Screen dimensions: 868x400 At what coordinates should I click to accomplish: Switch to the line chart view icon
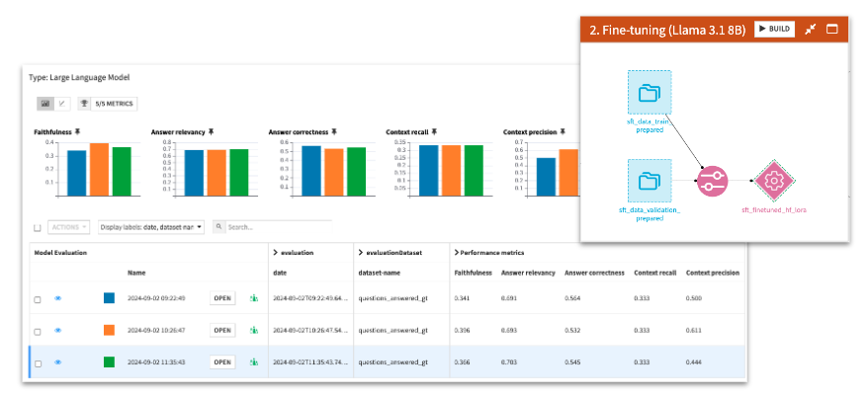[x=62, y=104]
